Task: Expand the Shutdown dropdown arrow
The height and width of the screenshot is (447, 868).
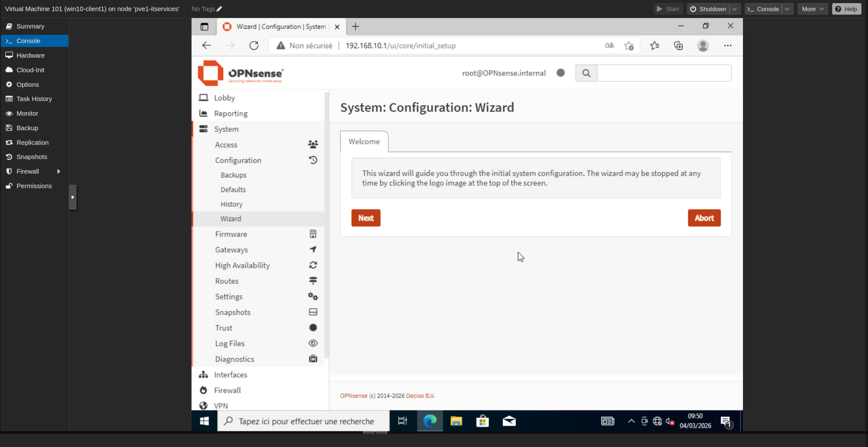Action: tap(735, 9)
